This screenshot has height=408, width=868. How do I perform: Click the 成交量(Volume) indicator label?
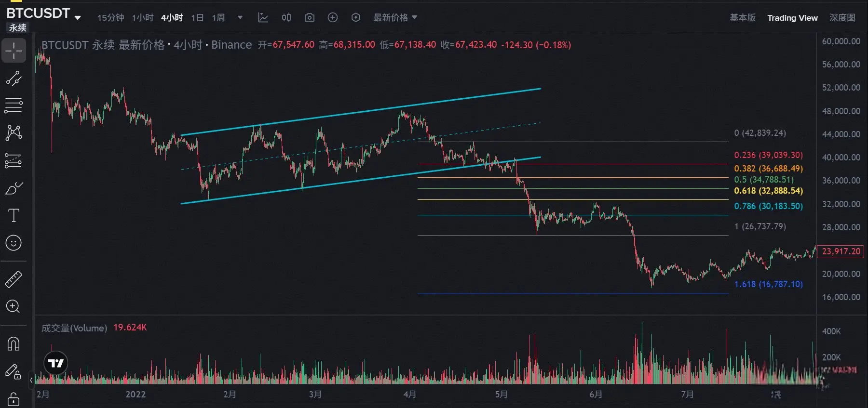tap(74, 328)
